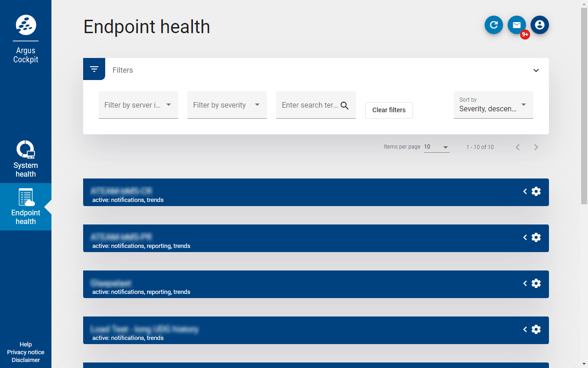Open settings gear of second endpoint
Image resolution: width=588 pixels, height=368 pixels.
pos(536,237)
